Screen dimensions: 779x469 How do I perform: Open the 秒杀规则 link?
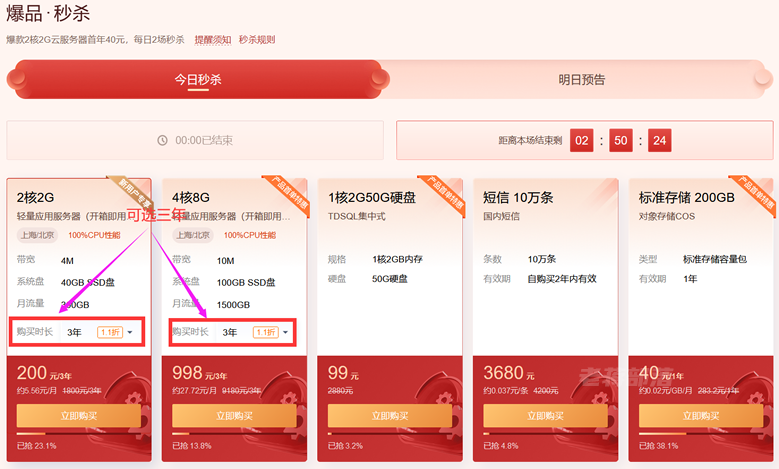coord(257,40)
